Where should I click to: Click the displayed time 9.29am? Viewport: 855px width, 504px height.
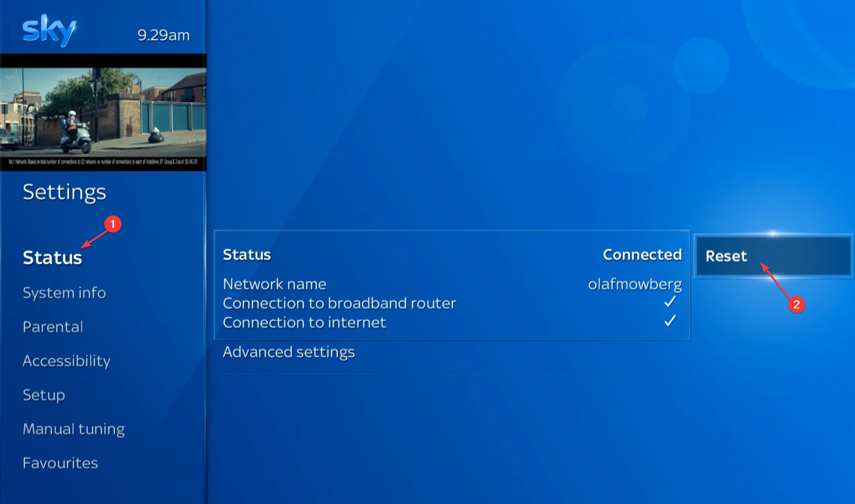click(163, 34)
